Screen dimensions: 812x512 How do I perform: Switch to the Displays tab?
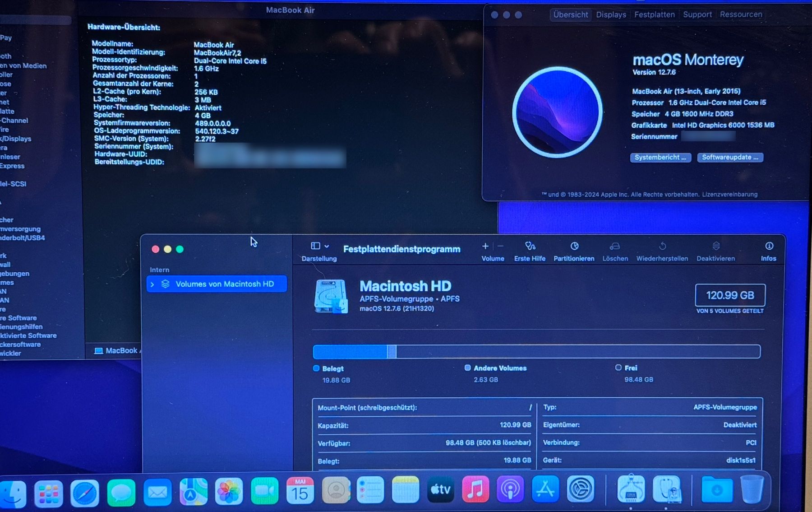pos(611,14)
